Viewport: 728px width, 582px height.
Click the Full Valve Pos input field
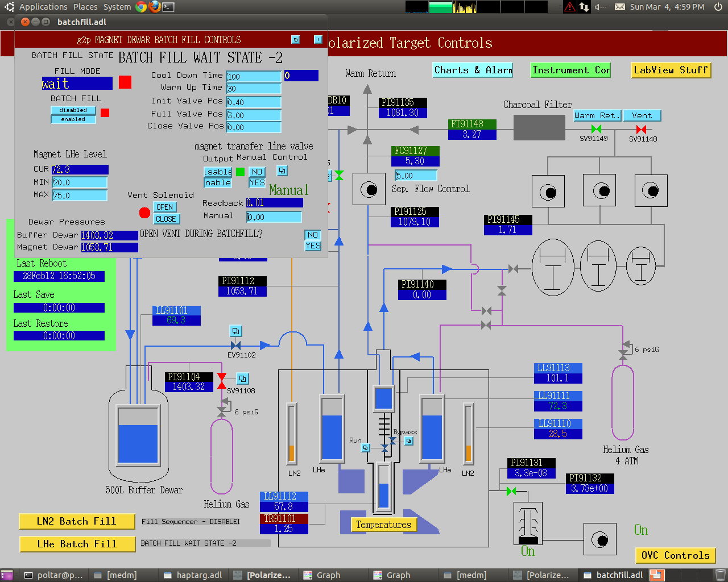click(254, 115)
